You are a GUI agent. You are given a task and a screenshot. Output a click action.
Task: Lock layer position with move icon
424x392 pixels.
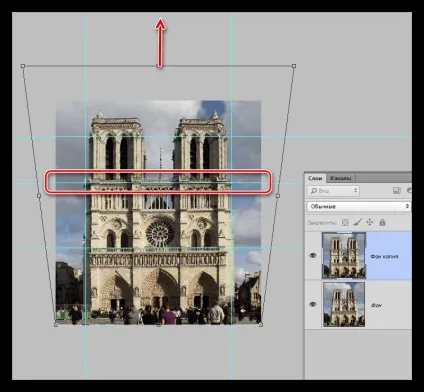pos(370,222)
